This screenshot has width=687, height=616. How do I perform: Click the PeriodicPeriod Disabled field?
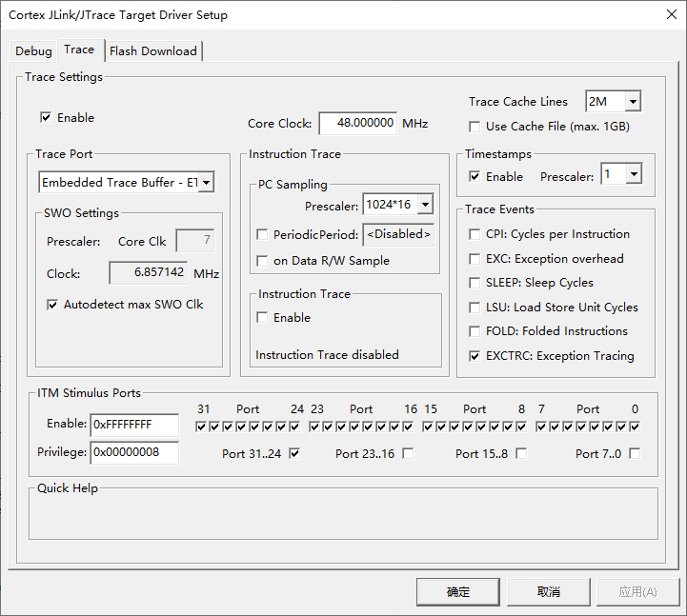[x=398, y=234]
